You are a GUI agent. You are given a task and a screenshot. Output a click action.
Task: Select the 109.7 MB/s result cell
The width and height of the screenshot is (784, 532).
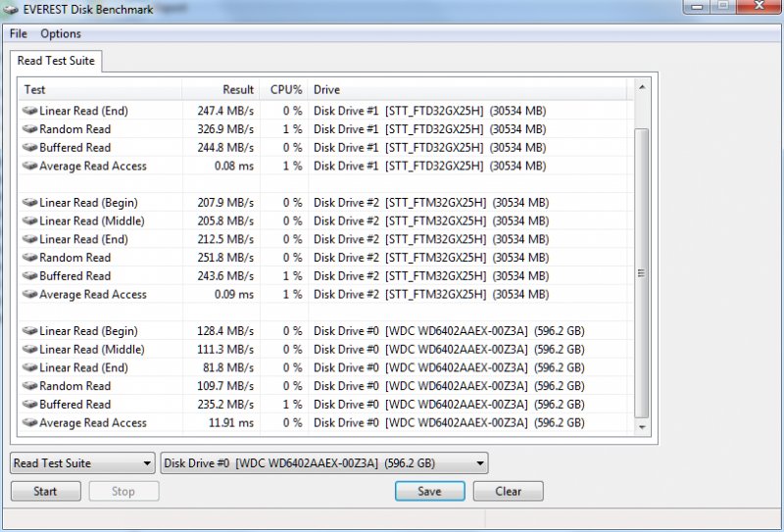(x=225, y=385)
